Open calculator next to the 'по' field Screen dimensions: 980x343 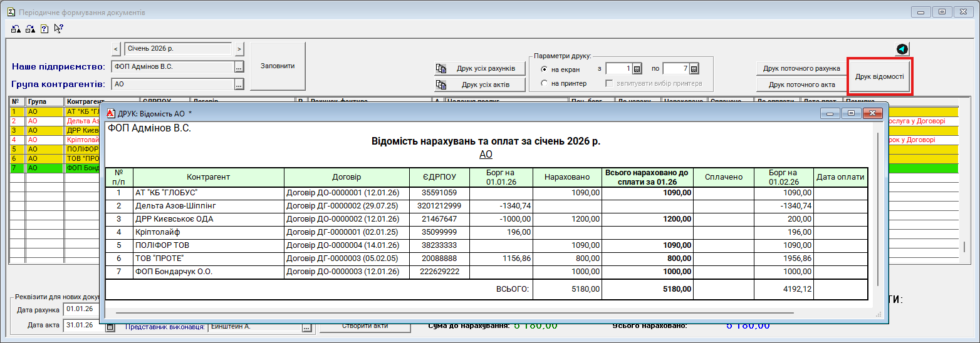coord(694,69)
